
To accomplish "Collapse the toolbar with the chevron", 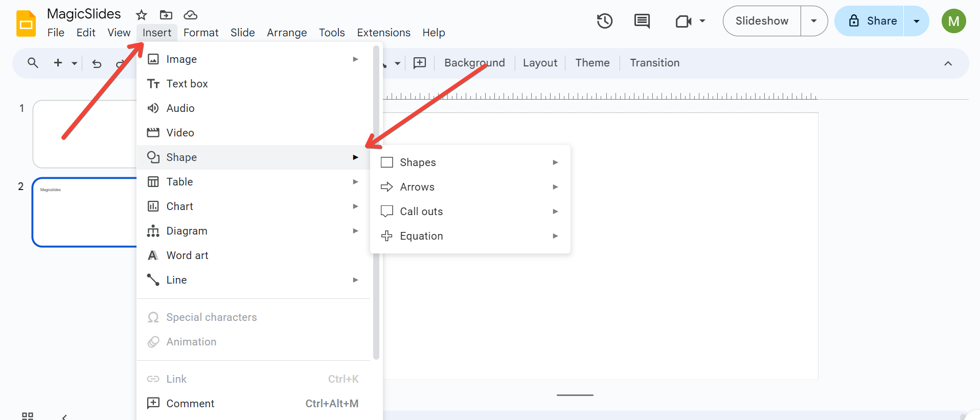I will [x=948, y=63].
